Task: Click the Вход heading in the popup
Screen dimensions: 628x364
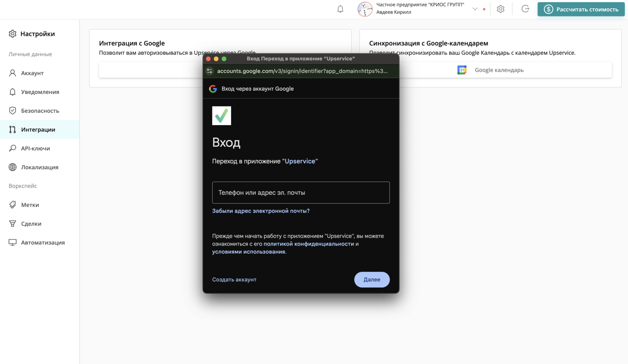Action: coord(226,142)
